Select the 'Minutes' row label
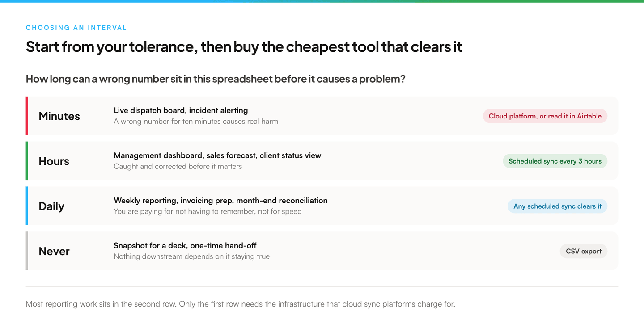 59,116
